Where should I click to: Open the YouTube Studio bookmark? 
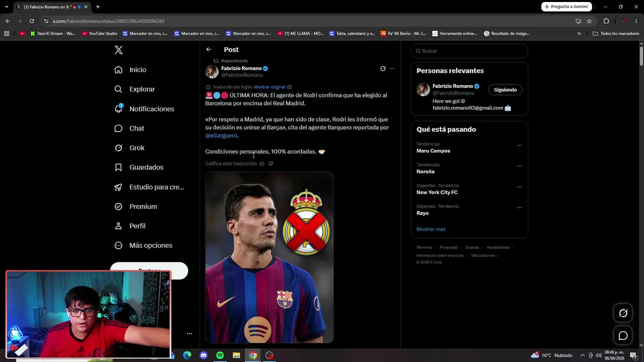(x=100, y=34)
